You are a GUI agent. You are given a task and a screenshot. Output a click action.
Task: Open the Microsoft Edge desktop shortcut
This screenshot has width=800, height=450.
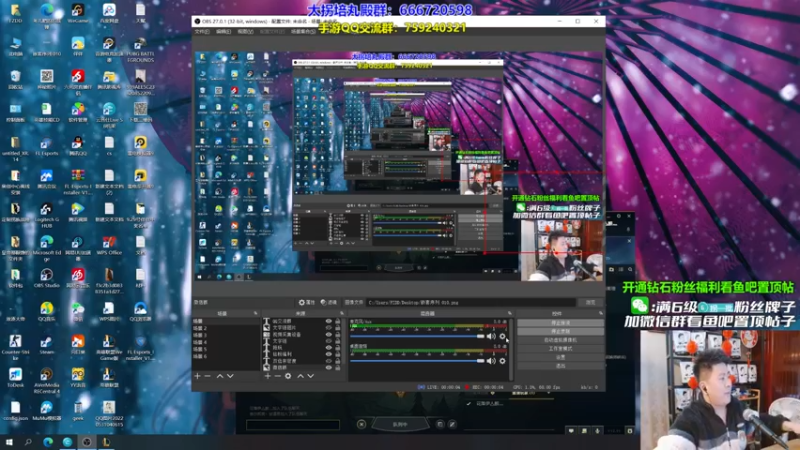46,247
